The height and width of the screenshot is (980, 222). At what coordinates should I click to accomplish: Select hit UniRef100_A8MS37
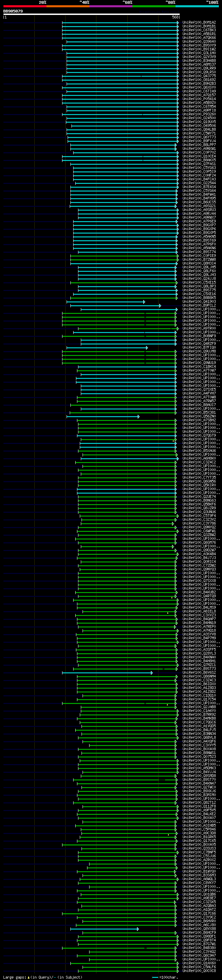(199, 65)
